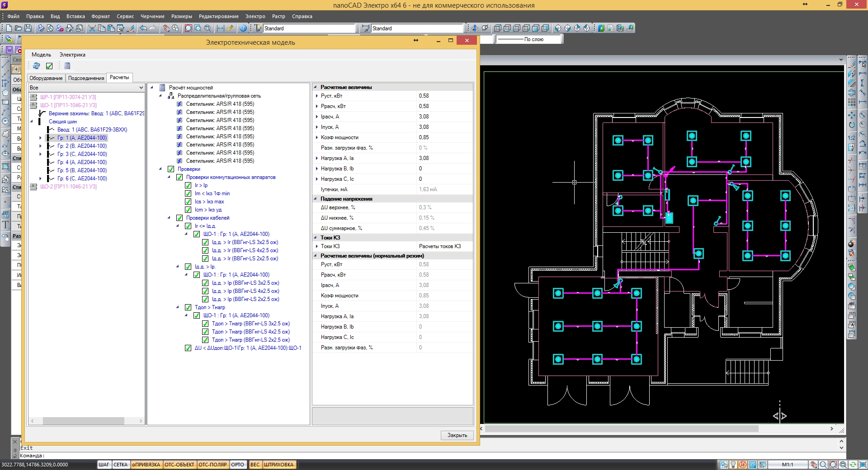Toggle the ШАГ status bar button
This screenshot has width=868, height=470.
point(104,465)
